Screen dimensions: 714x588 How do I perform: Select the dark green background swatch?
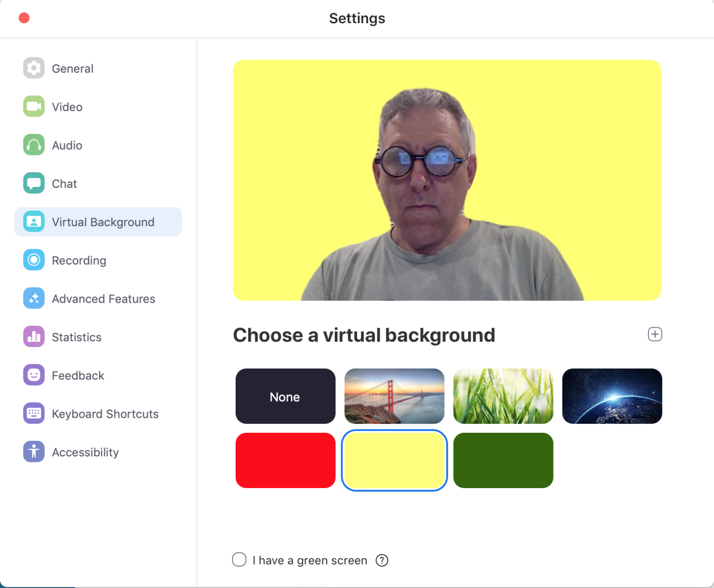503,460
